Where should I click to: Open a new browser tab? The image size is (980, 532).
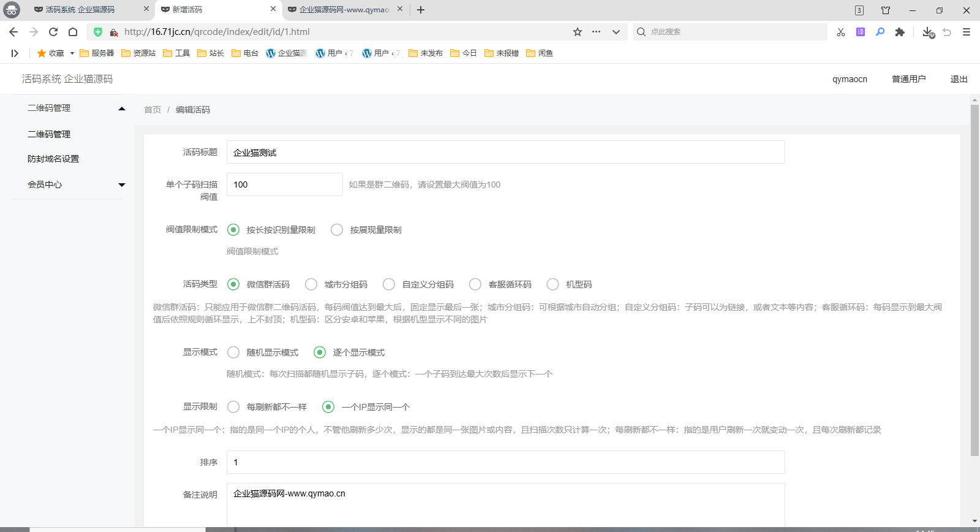(x=421, y=10)
